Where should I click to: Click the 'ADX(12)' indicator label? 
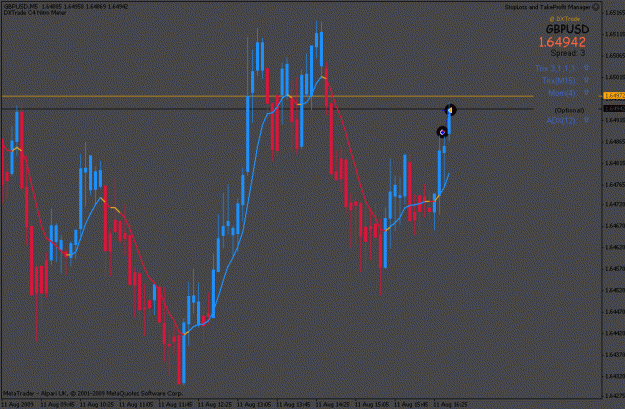pos(560,120)
